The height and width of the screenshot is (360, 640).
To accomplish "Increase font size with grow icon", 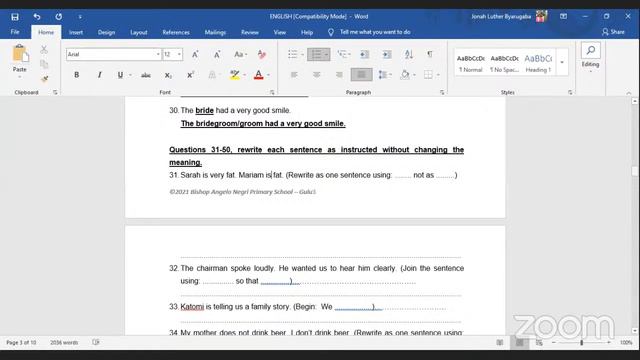I will coord(195,54).
